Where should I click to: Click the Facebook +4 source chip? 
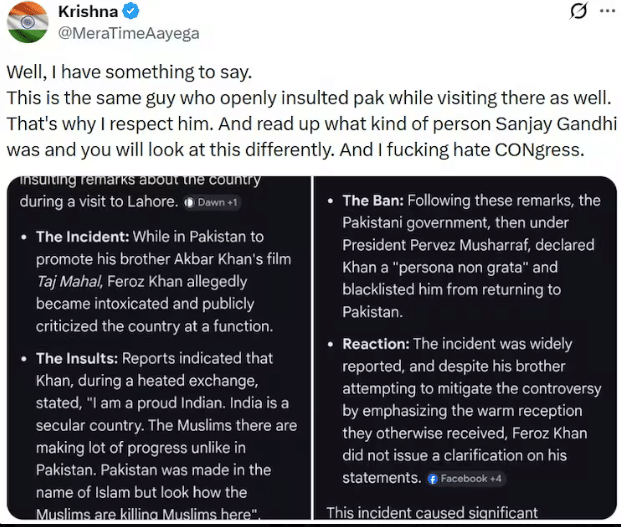point(463,479)
